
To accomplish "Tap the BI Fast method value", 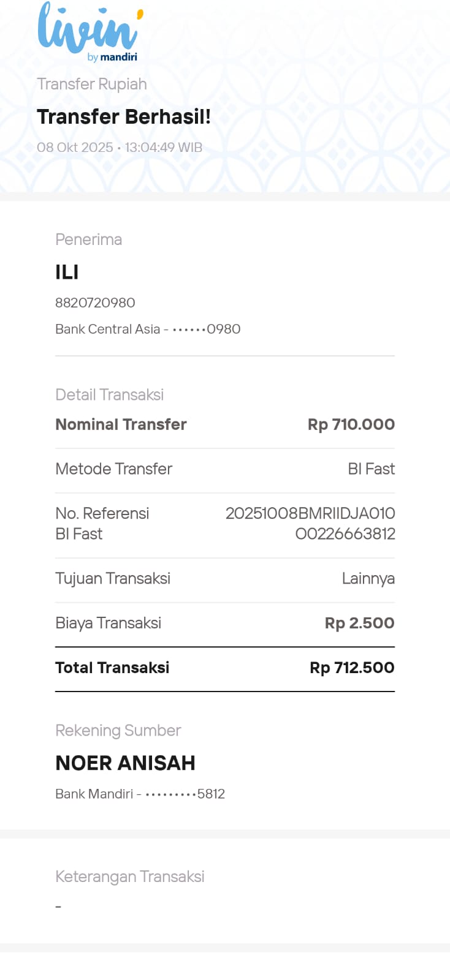I will coord(371,469).
